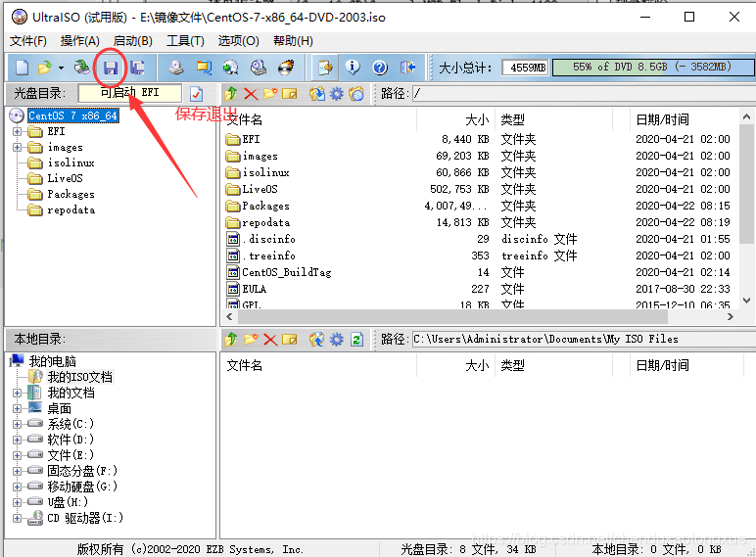Click 类型 column header in local file list
This screenshot has height=557, width=756.
(512, 366)
